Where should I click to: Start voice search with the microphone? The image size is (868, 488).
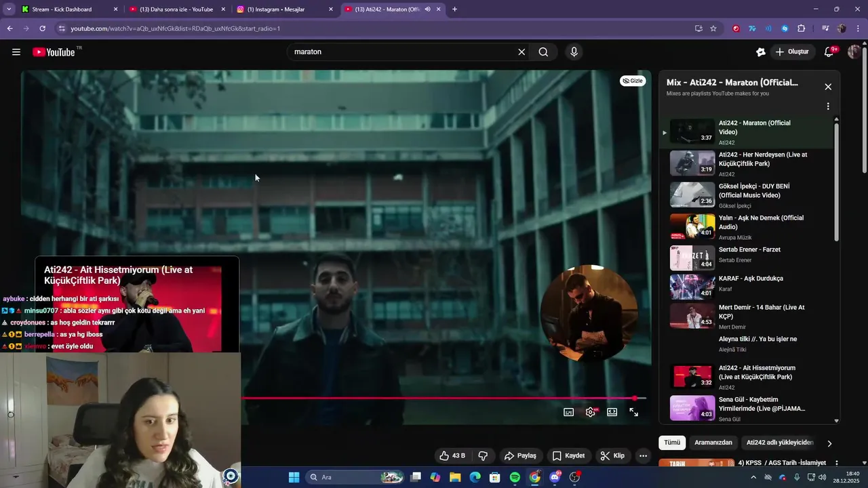pos(574,52)
